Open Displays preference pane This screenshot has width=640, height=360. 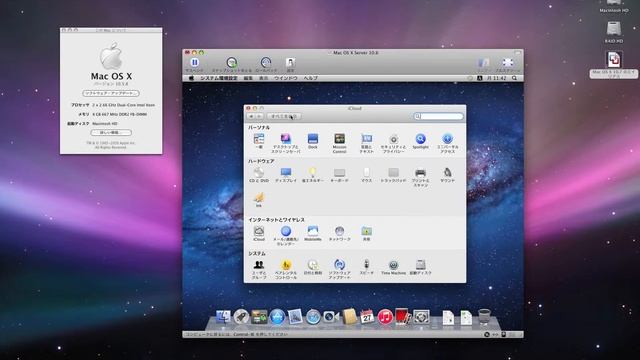click(x=286, y=175)
